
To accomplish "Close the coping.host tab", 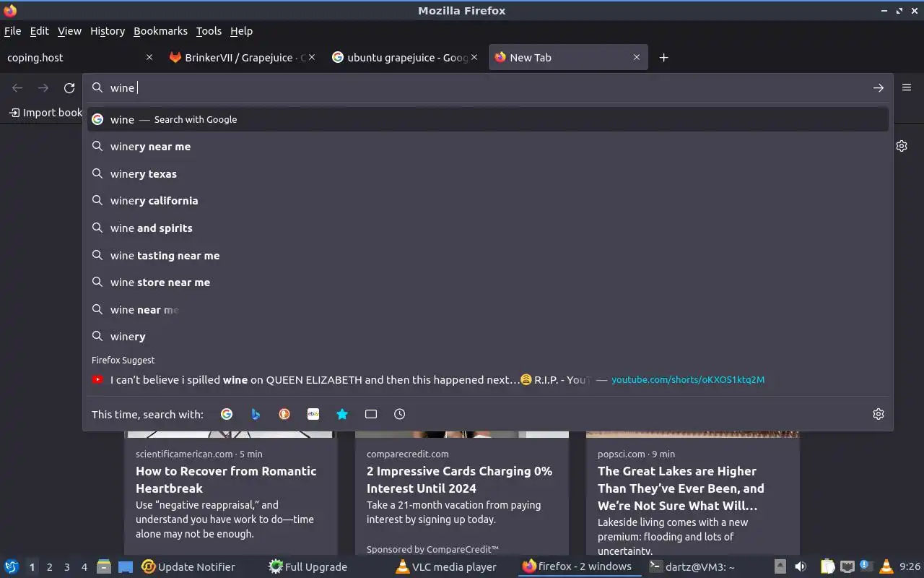I will (x=149, y=57).
